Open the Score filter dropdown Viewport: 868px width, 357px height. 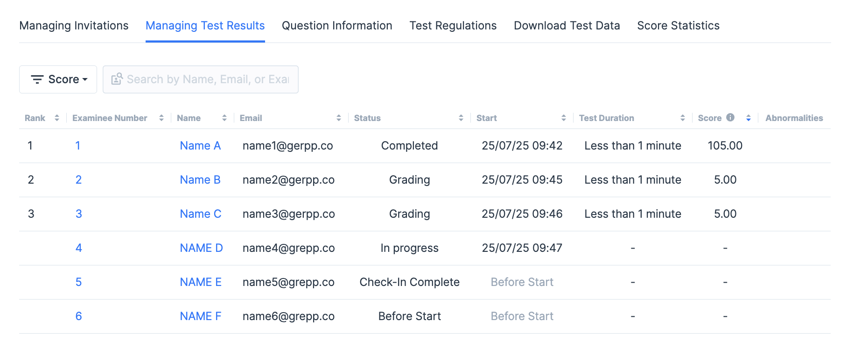58,79
